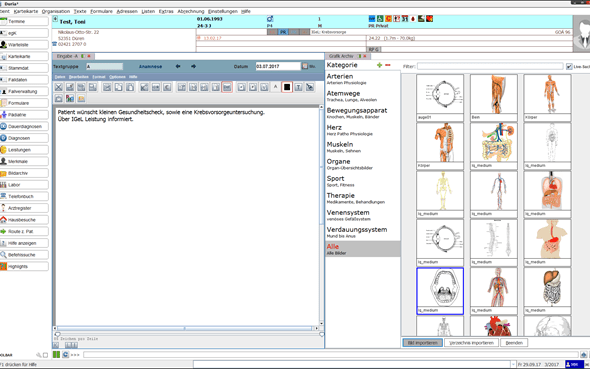The width and height of the screenshot is (590, 369).
Task: Click the wheelchair icon in patient header
Action: pos(380,18)
